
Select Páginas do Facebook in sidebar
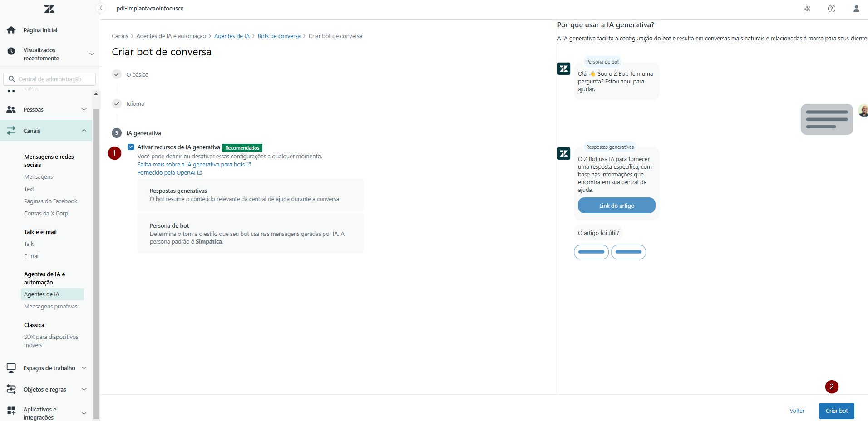(50, 201)
